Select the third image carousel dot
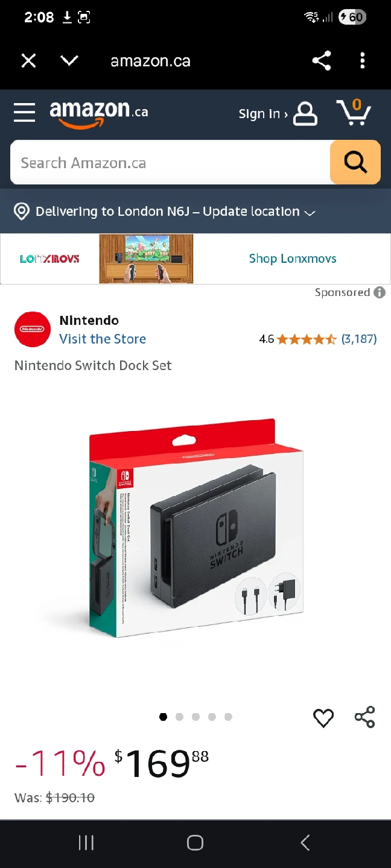This screenshot has height=868, width=391. point(195,717)
